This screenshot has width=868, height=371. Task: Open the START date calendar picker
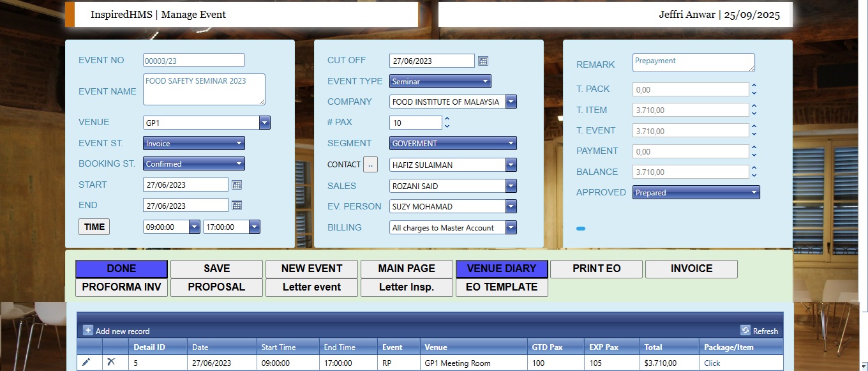[x=237, y=185]
